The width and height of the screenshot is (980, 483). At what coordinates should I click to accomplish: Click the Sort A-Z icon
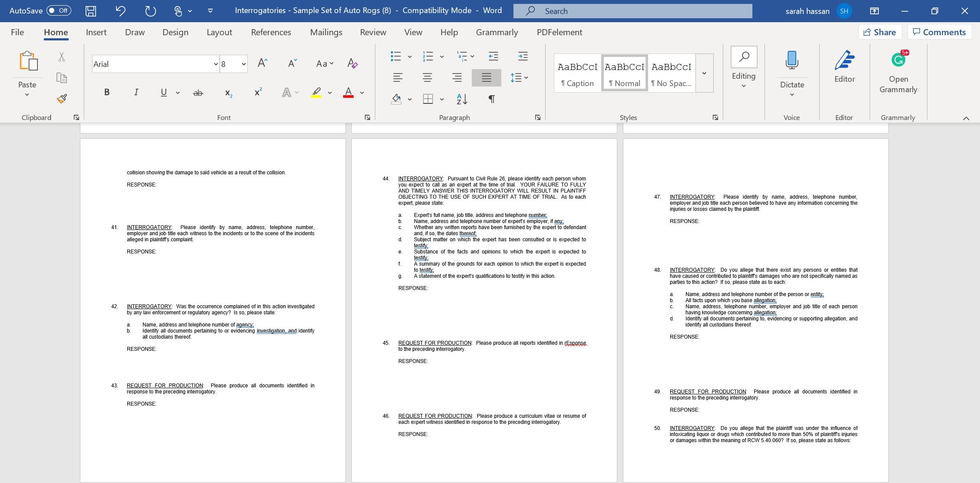pyautogui.click(x=462, y=99)
